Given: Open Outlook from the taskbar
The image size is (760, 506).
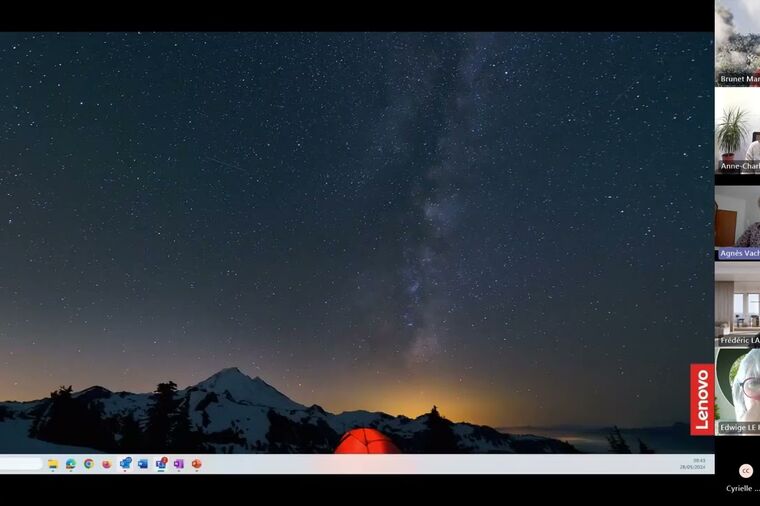Looking at the screenshot, I should [x=143, y=464].
